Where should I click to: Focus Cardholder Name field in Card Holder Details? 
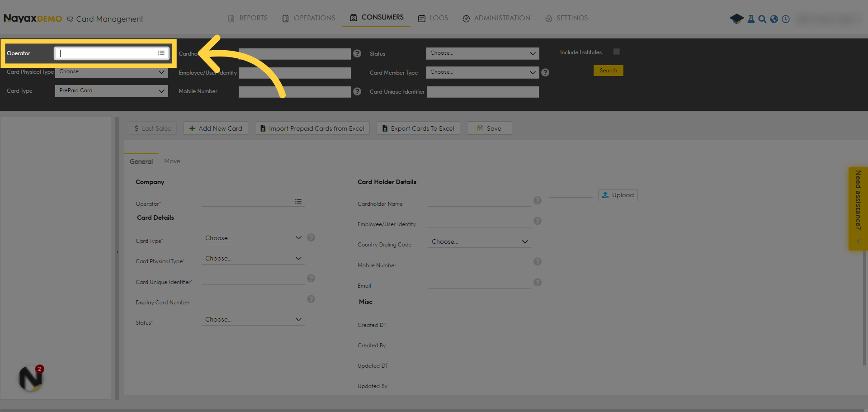click(x=480, y=201)
